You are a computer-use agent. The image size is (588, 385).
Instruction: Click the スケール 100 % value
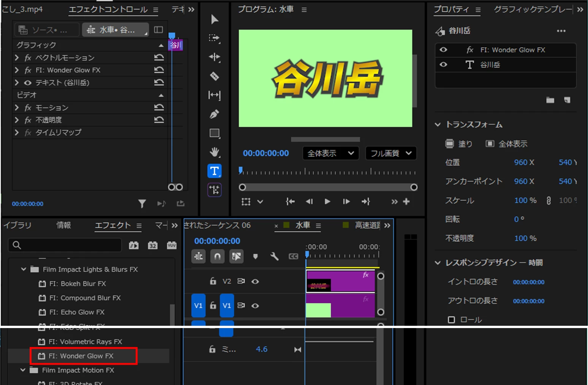(x=525, y=200)
